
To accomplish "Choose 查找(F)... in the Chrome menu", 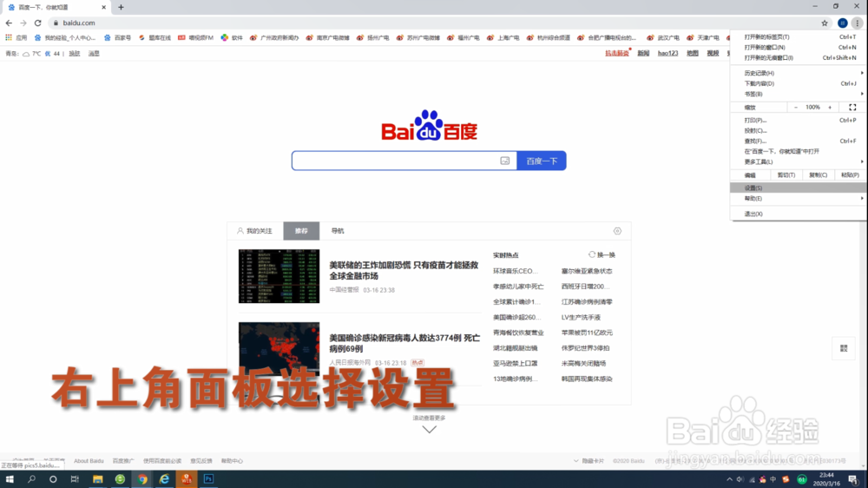I will (799, 142).
